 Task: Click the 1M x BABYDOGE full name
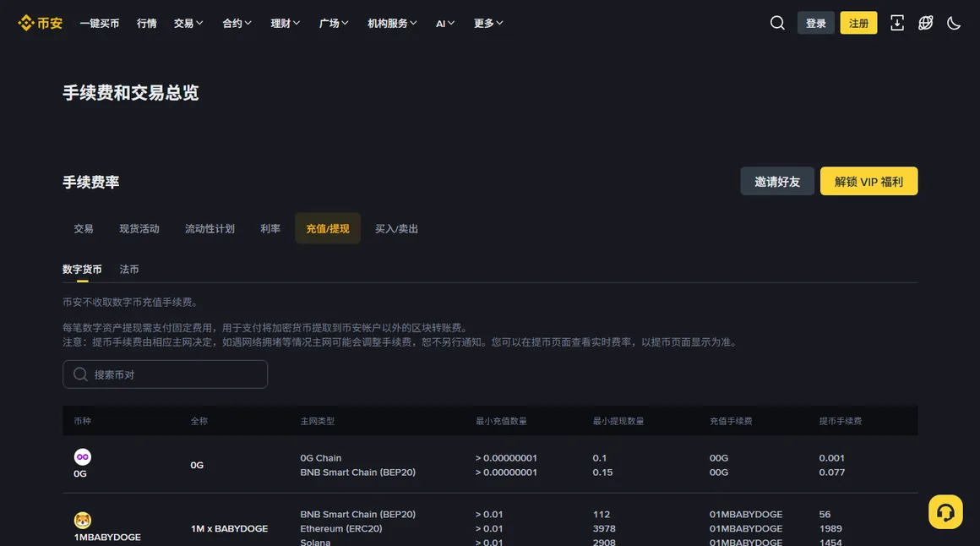pos(230,528)
